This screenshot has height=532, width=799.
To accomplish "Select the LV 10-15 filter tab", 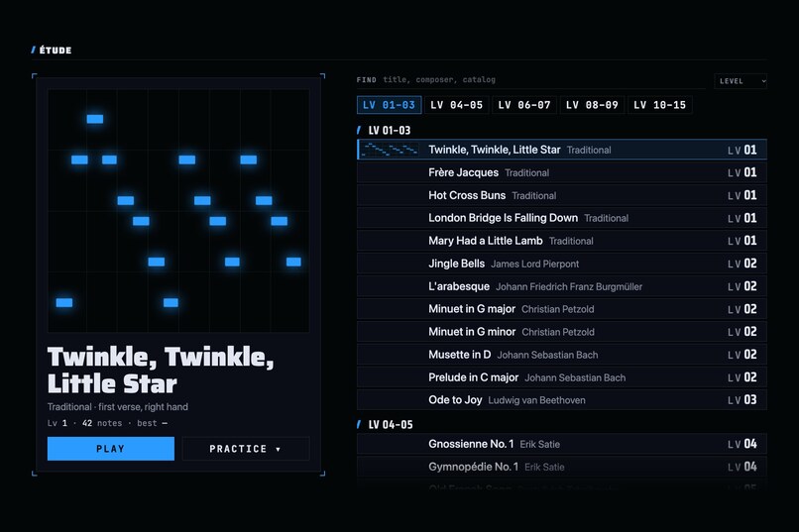I will (659, 105).
